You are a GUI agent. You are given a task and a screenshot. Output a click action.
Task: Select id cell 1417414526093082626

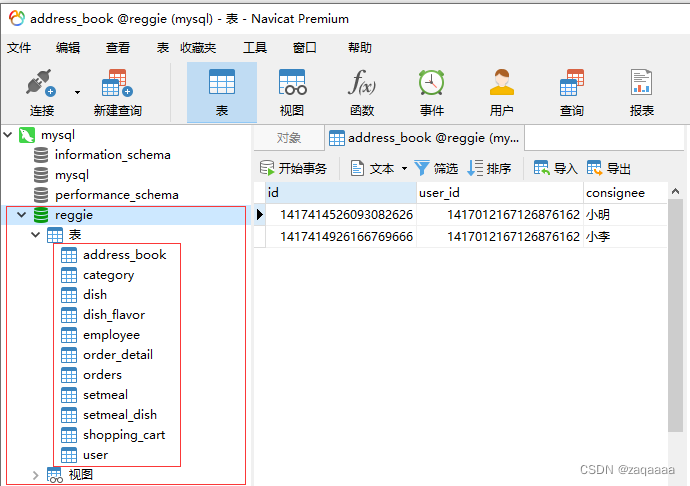click(x=341, y=215)
